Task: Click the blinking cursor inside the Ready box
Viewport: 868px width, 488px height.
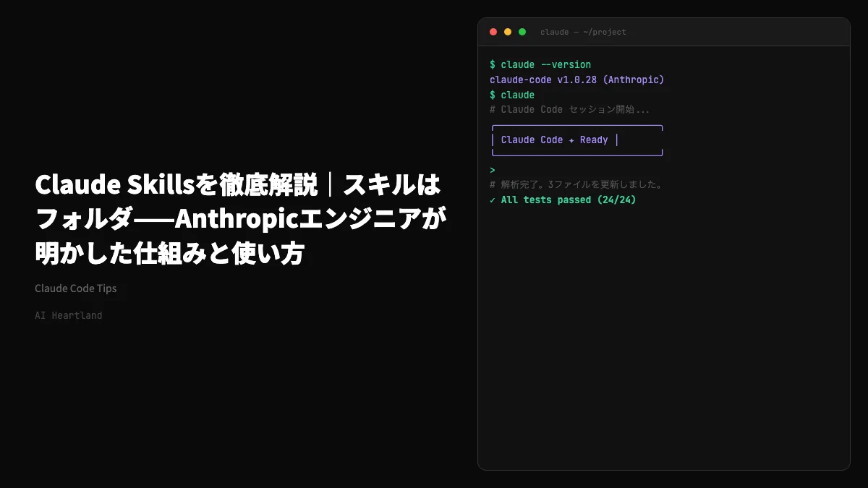Action: pyautogui.click(x=616, y=140)
